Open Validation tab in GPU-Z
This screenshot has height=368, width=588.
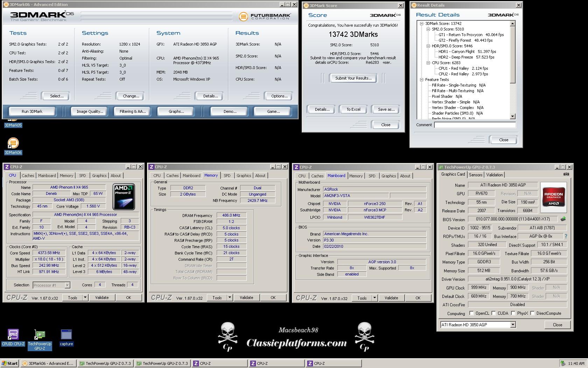point(495,175)
